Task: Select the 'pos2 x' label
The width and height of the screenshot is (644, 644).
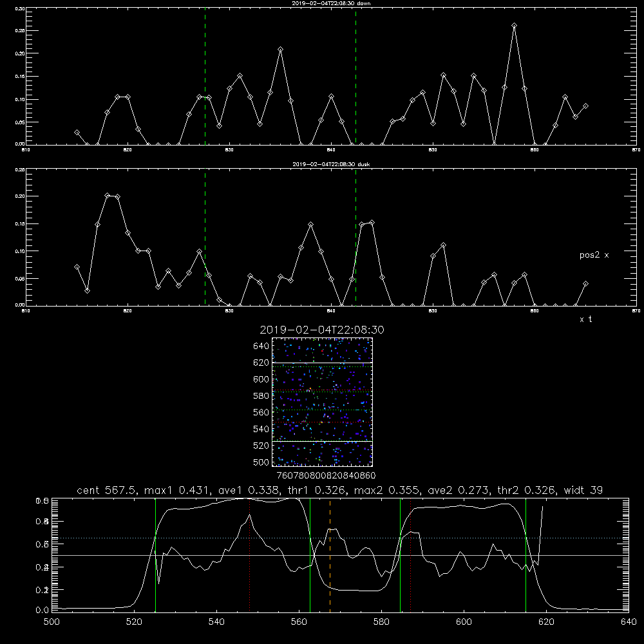Action: pos(594,255)
